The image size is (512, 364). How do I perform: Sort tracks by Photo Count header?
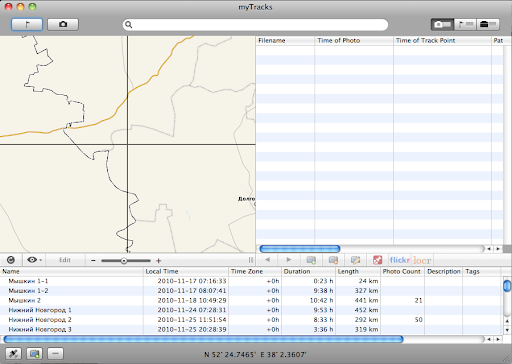point(402,271)
